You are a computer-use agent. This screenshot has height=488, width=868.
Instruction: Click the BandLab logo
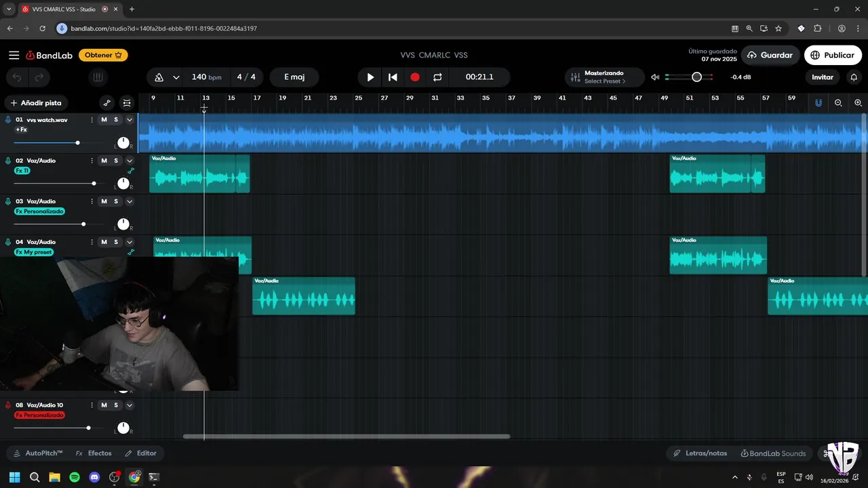tap(49, 55)
